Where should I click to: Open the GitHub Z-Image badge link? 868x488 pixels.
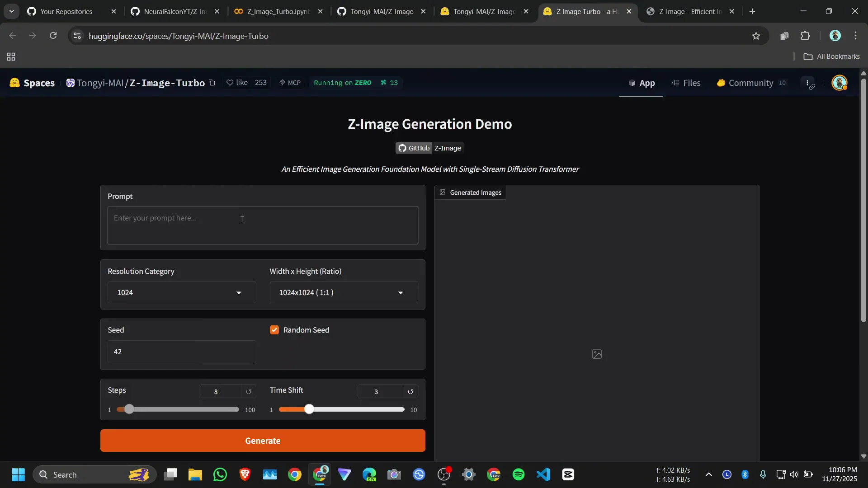pos(429,148)
